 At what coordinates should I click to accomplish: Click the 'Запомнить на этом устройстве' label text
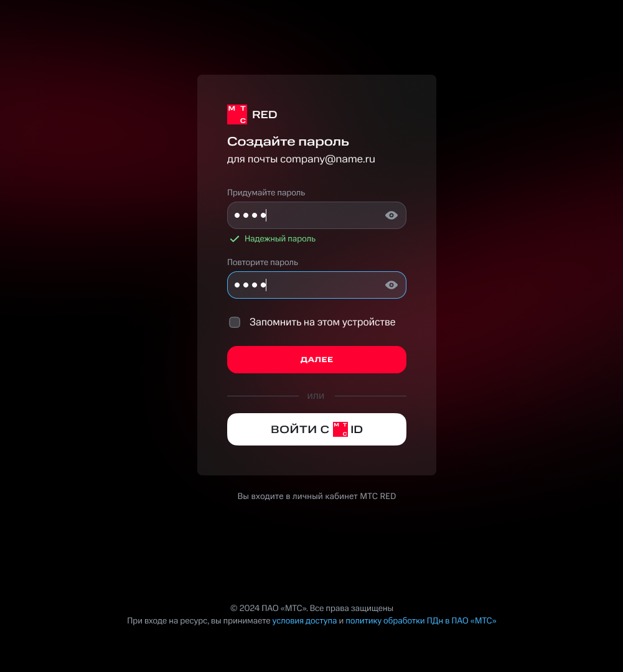click(x=322, y=322)
